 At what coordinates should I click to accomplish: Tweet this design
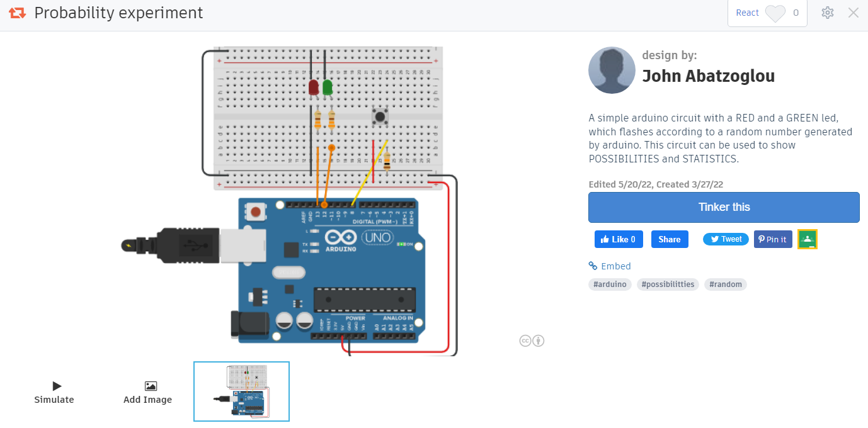[x=726, y=239]
